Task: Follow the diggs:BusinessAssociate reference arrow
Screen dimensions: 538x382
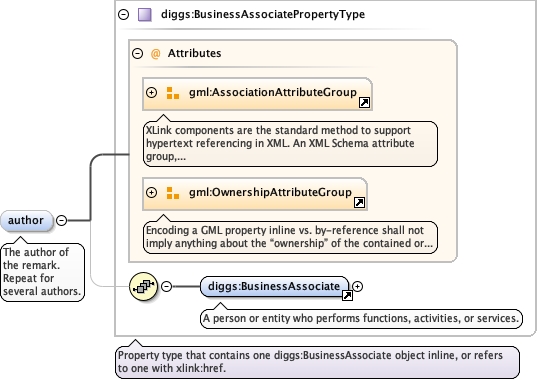Action: [x=347, y=296]
